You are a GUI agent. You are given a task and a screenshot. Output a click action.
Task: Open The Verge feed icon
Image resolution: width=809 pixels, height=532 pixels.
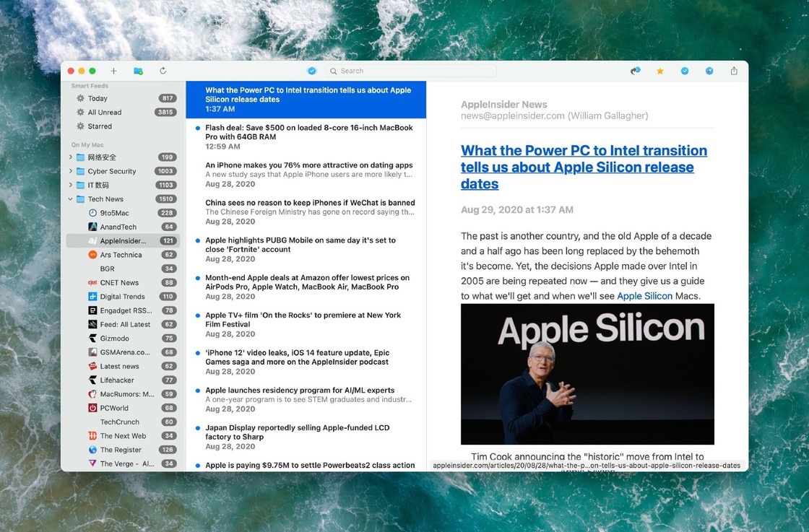point(93,463)
